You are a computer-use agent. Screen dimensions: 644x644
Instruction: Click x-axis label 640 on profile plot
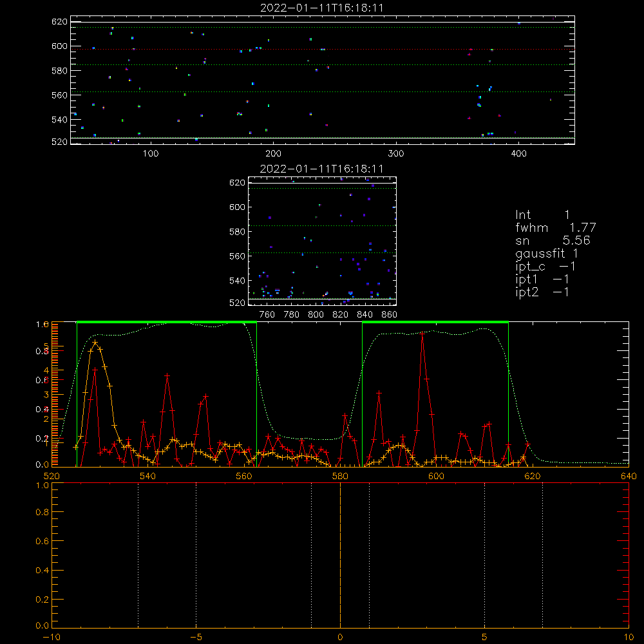point(629,476)
